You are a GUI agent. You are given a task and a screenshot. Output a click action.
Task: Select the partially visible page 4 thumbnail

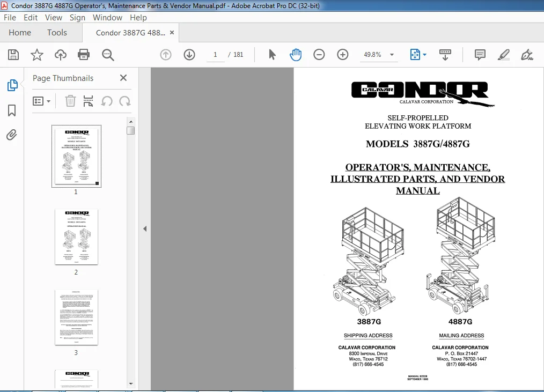76,379
